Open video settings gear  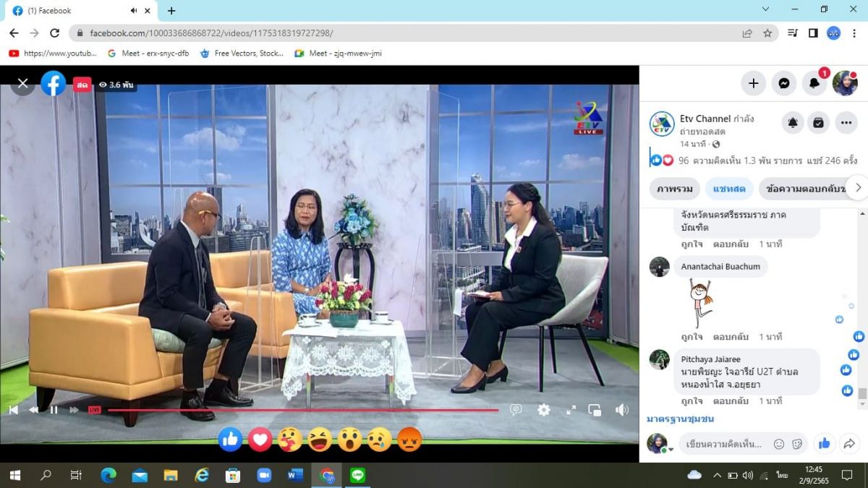point(544,410)
